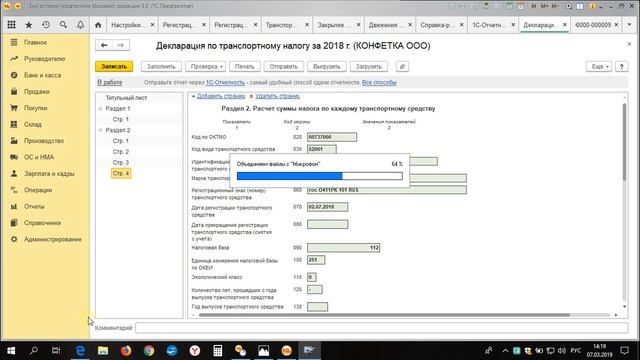Open Справочники section in sidebar
Image resolution: width=640 pixels, height=360 pixels.
(x=42, y=223)
